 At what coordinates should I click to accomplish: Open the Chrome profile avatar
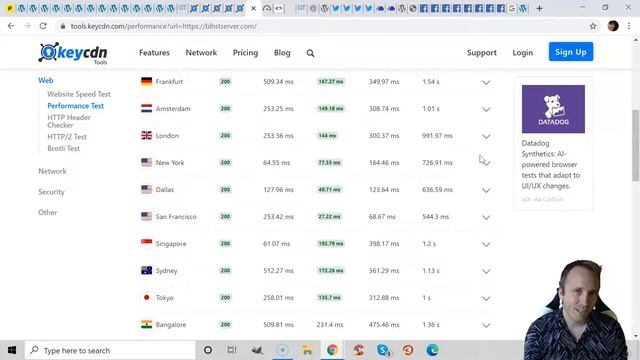613,26
